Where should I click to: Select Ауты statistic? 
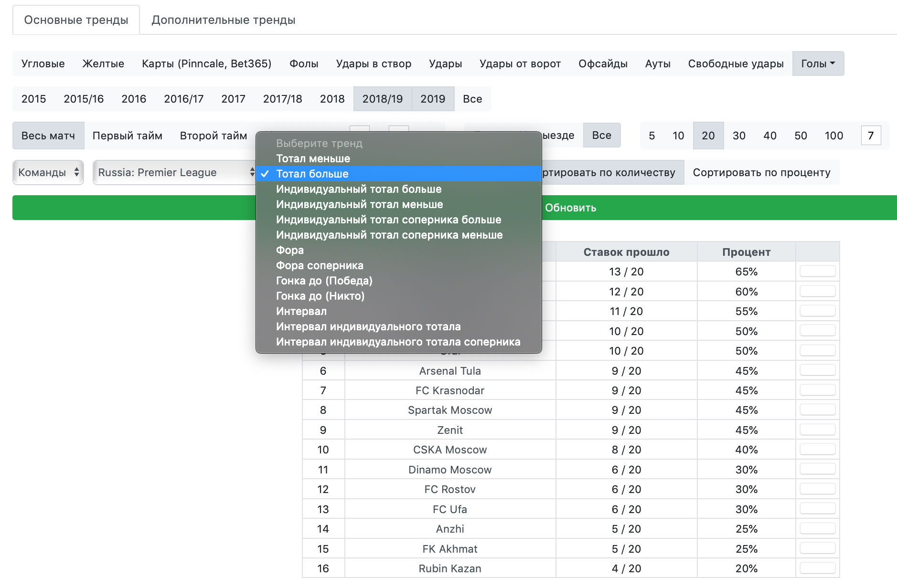click(x=658, y=63)
